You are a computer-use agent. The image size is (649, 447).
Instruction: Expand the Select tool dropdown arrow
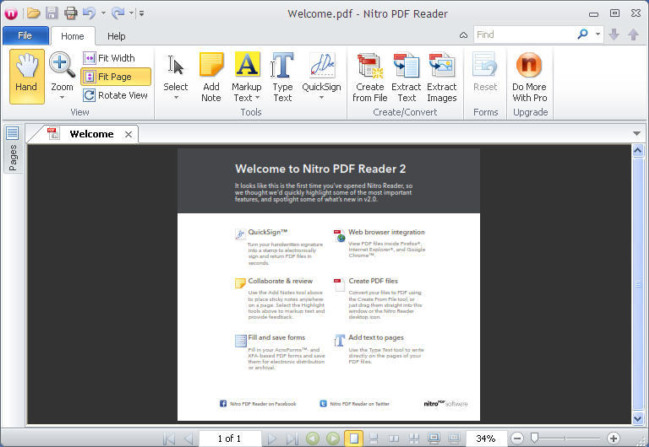(x=176, y=98)
